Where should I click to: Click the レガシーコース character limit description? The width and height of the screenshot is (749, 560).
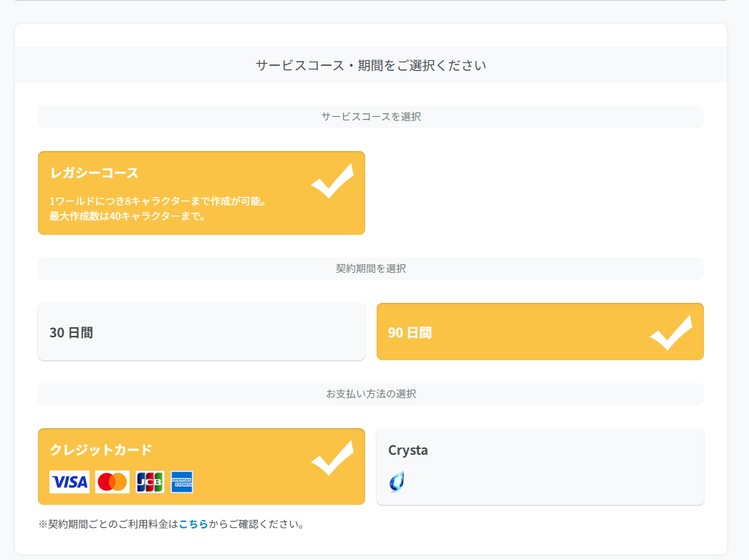(158, 208)
